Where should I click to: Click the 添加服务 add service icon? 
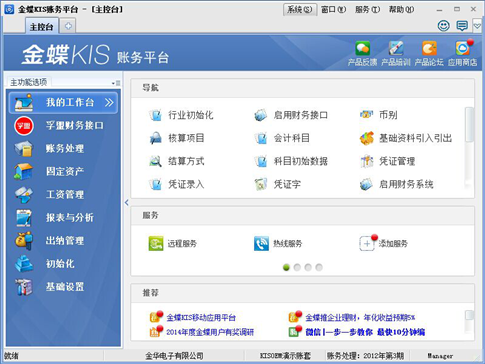click(x=367, y=243)
